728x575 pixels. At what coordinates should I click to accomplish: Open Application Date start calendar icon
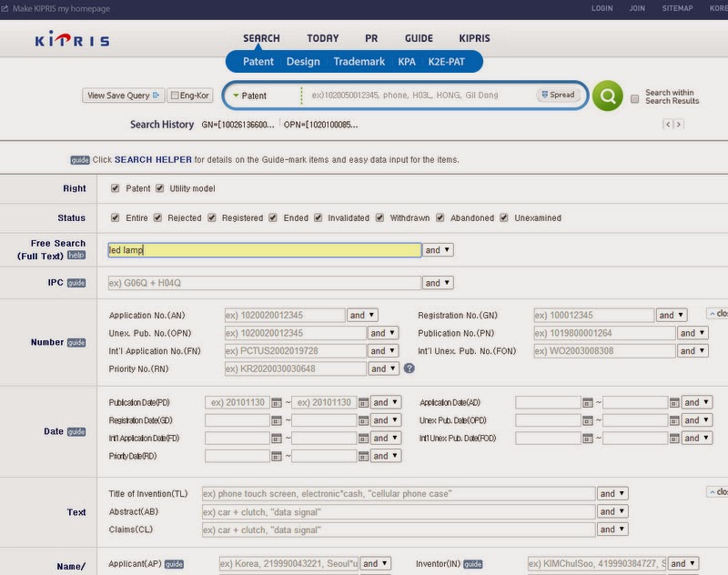[x=587, y=402]
